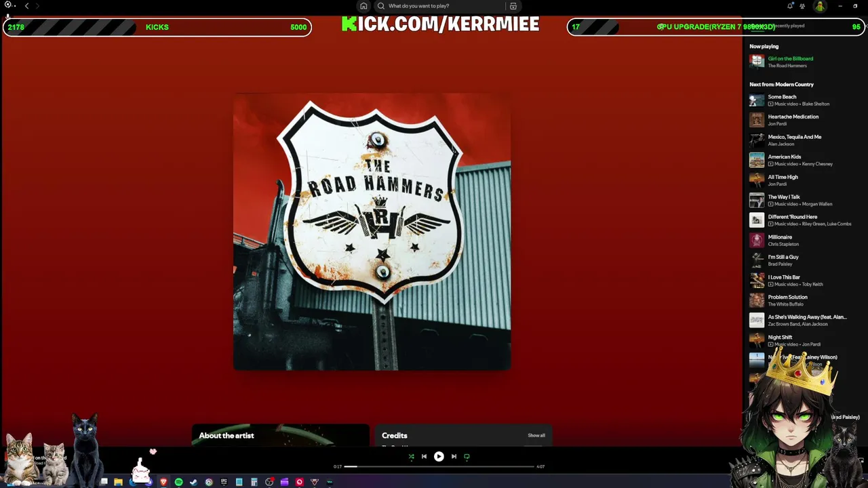The width and height of the screenshot is (868, 488).
Task: Open Chris Stapleton artist link
Action: 783,244
